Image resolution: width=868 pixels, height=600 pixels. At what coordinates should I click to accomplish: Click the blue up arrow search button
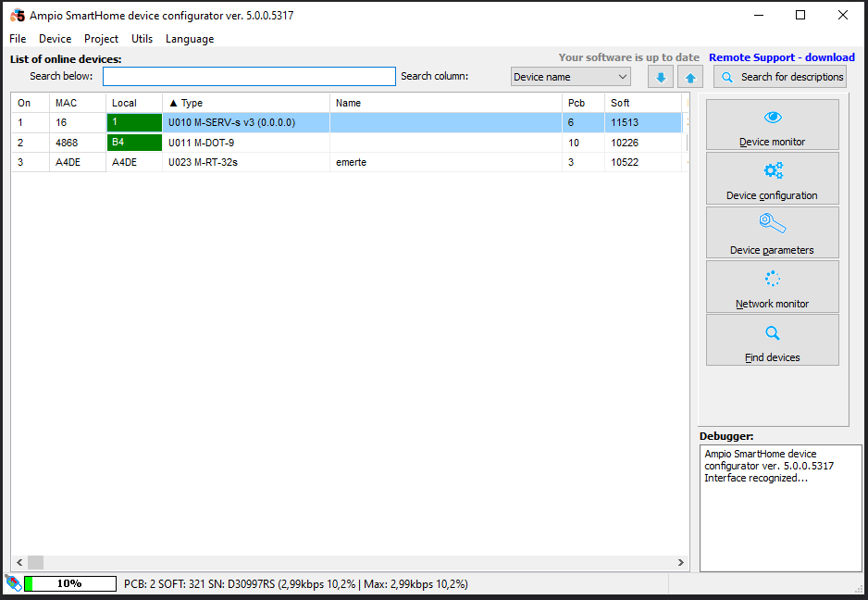[x=690, y=77]
